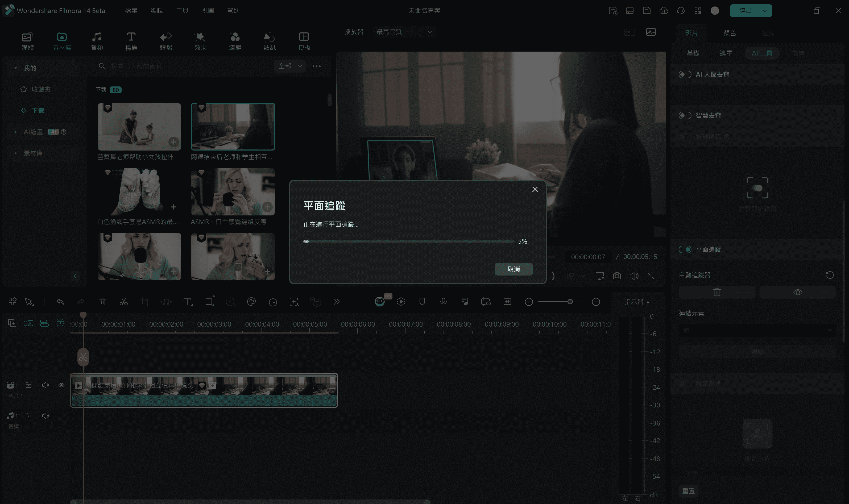This screenshot has height=504, width=849.
Task: Open the 導出 export dropdown arrow
Action: tap(765, 11)
